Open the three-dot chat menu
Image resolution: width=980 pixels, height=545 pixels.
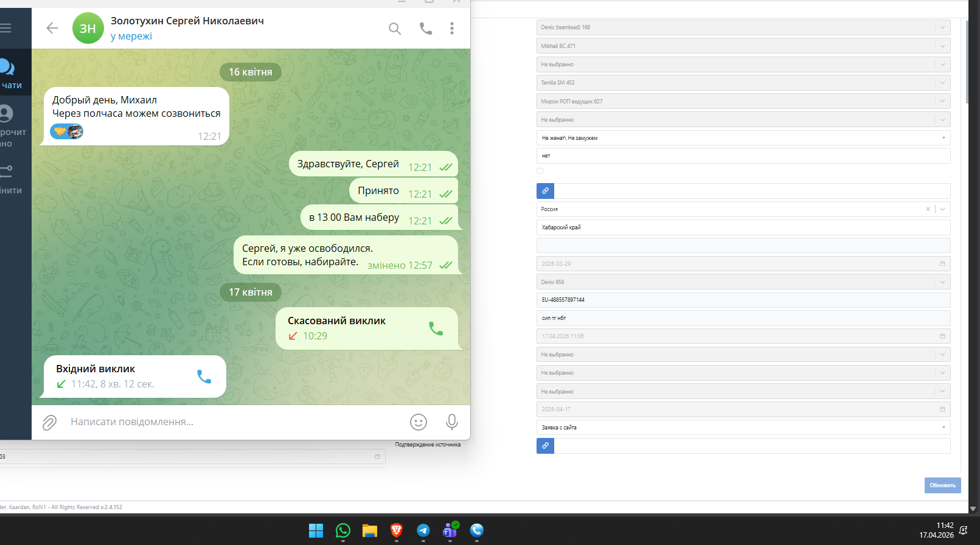pyautogui.click(x=452, y=29)
